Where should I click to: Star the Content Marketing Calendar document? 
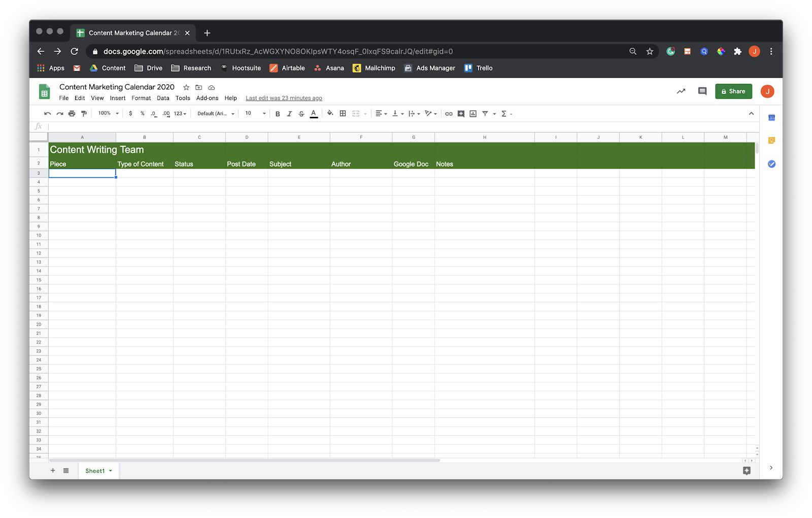[x=186, y=87]
